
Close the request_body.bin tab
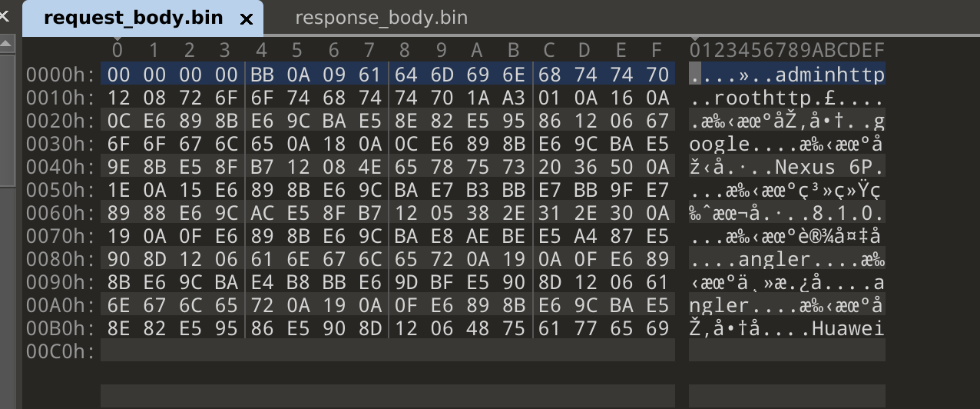247,19
